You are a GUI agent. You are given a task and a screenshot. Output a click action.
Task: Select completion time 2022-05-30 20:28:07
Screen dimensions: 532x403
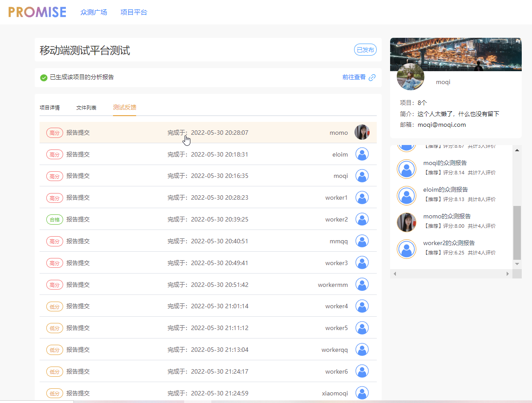pos(220,133)
